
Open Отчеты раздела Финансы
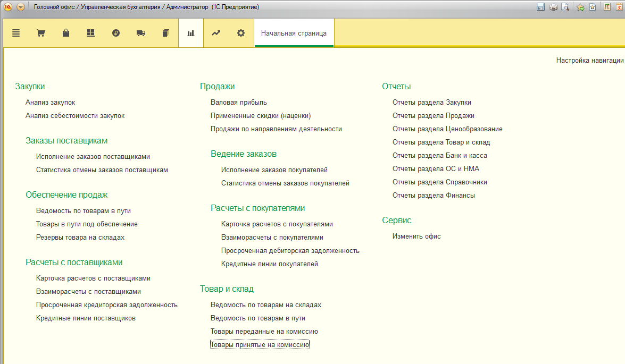(x=434, y=195)
